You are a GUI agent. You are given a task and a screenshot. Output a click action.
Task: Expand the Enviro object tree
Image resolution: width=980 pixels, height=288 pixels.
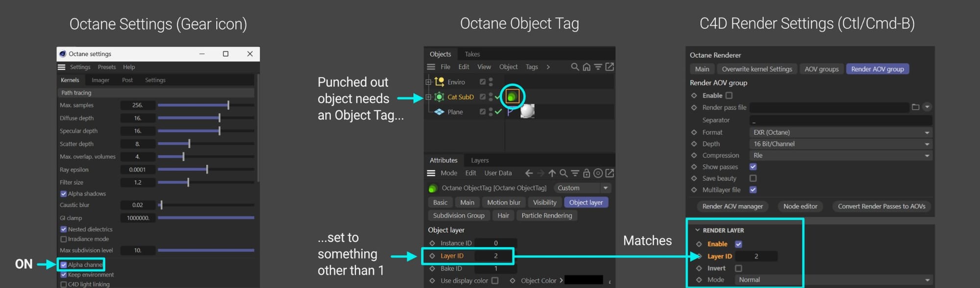[428, 82]
